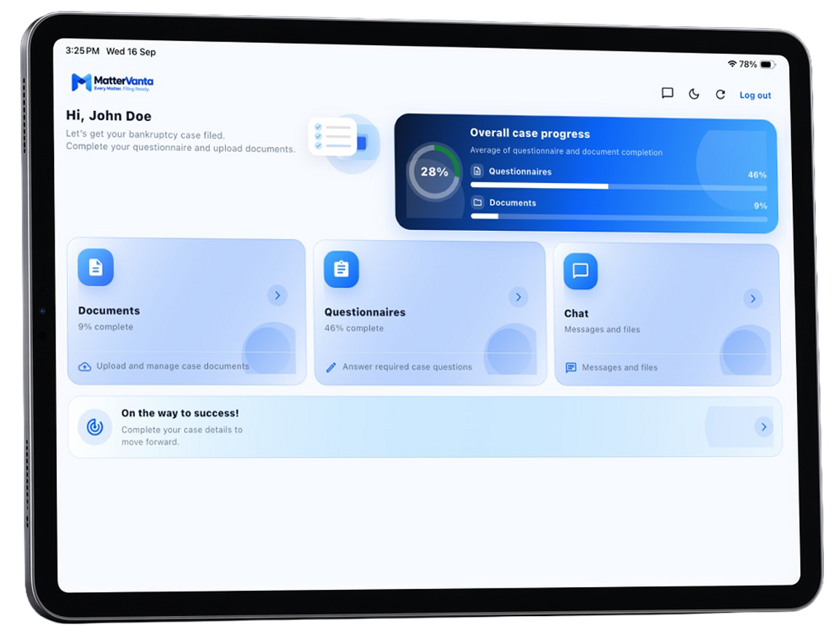840x630 pixels.
Task: Click the 46% value in progress panel
Action: [x=757, y=175]
